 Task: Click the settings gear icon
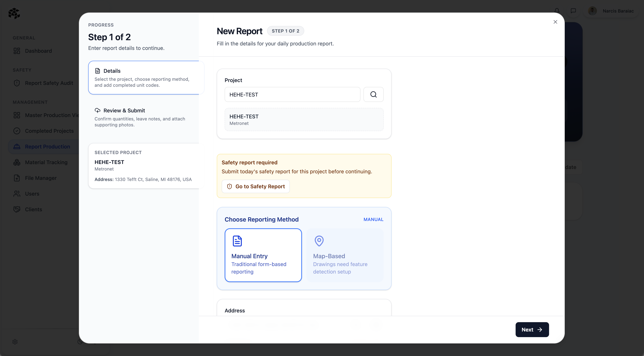[15, 342]
